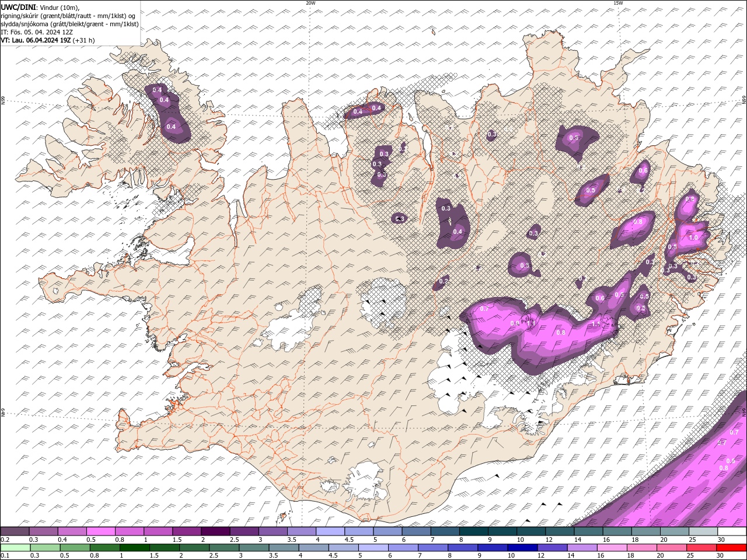Select the upper legend swatch between 8 and 9

click(x=473, y=531)
